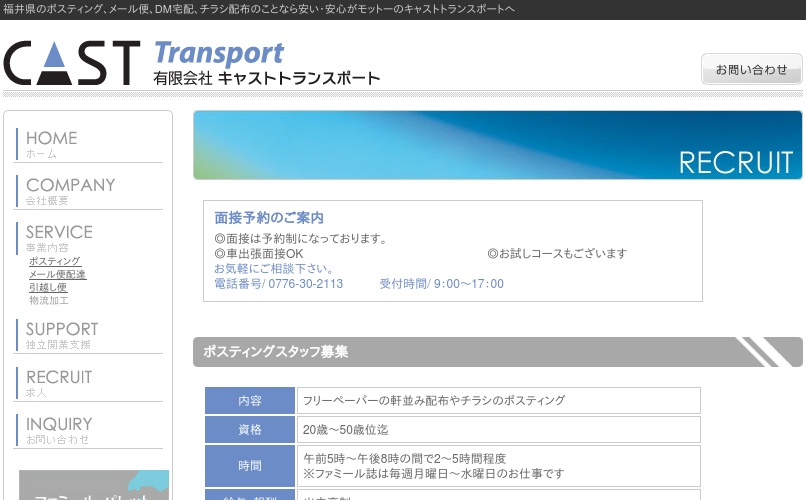This screenshot has height=500, width=806.
Task: Click the CAST Transport logo
Action: pyautogui.click(x=192, y=63)
